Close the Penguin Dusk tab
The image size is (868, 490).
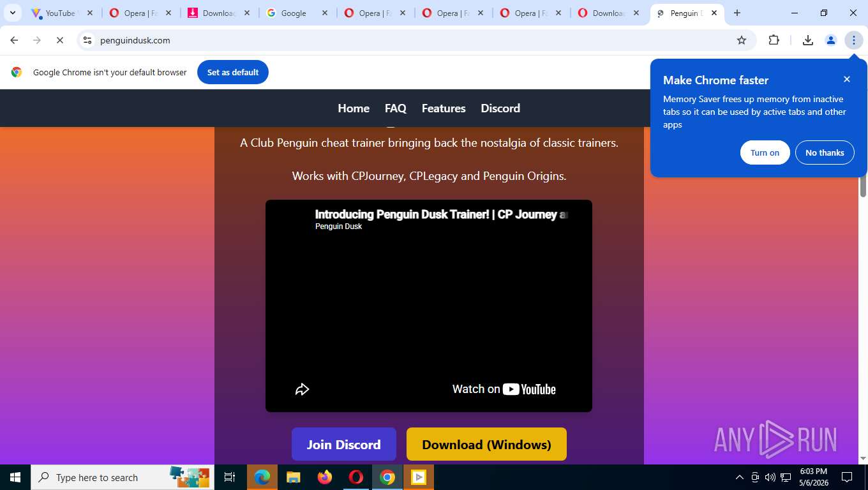714,13
